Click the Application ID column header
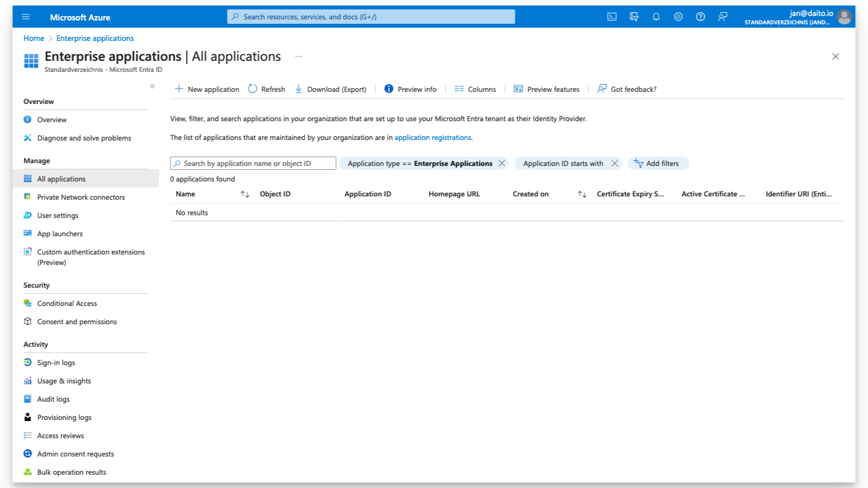868x488 pixels. pyautogui.click(x=368, y=194)
